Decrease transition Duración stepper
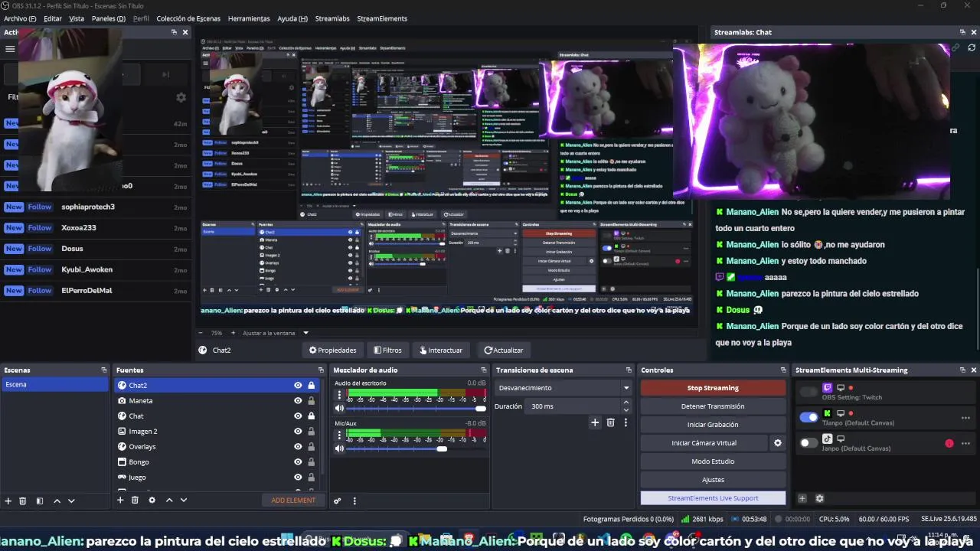Viewport: 980px width, 551px height. click(626, 410)
